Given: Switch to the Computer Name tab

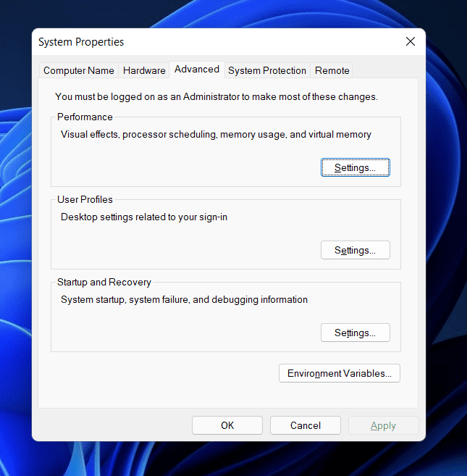Looking at the screenshot, I should (x=78, y=70).
